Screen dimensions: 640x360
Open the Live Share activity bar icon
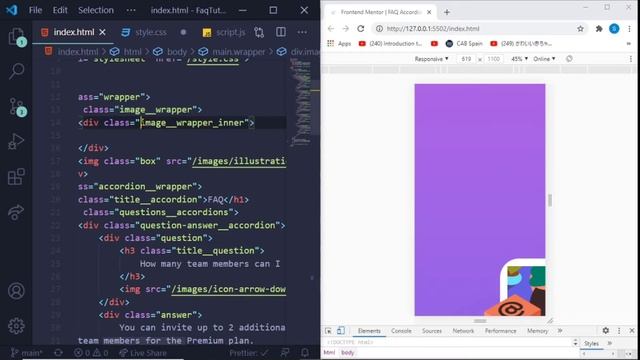point(16,212)
